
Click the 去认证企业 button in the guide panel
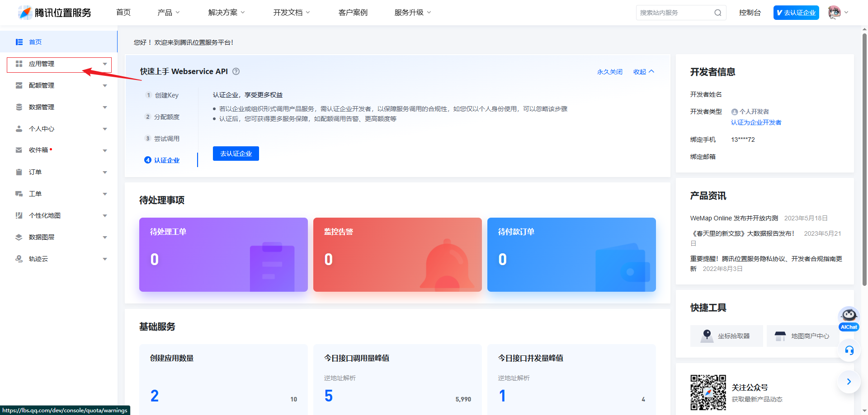(236, 154)
